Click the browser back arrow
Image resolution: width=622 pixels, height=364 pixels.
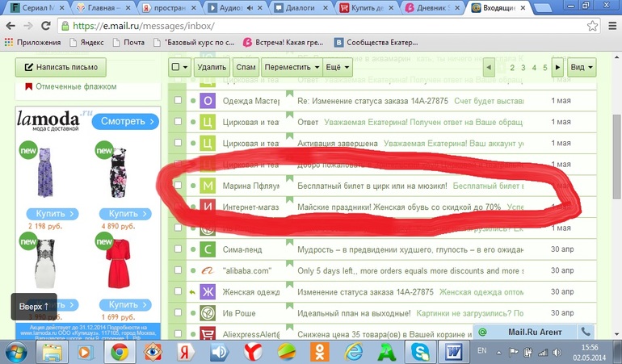pyautogui.click(x=11, y=26)
